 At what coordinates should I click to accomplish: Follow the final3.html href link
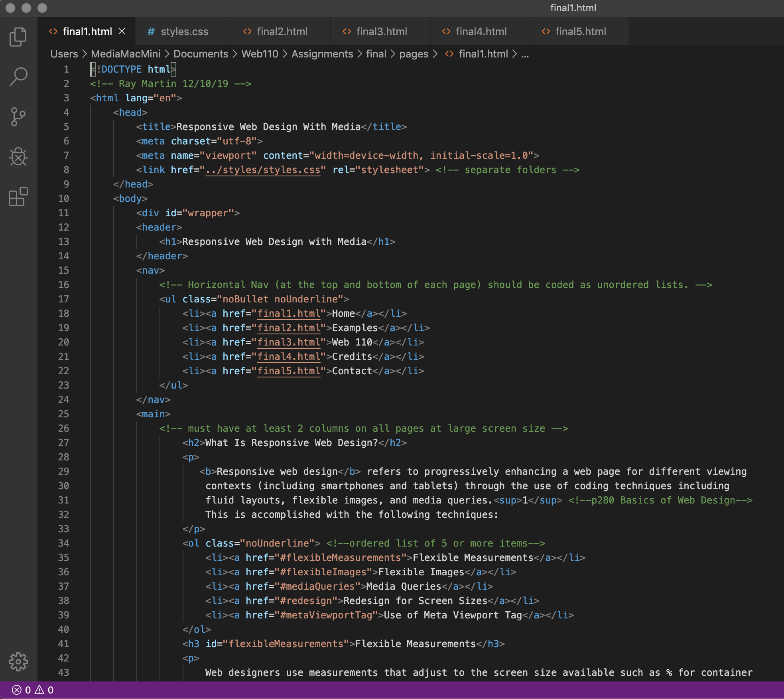click(289, 342)
